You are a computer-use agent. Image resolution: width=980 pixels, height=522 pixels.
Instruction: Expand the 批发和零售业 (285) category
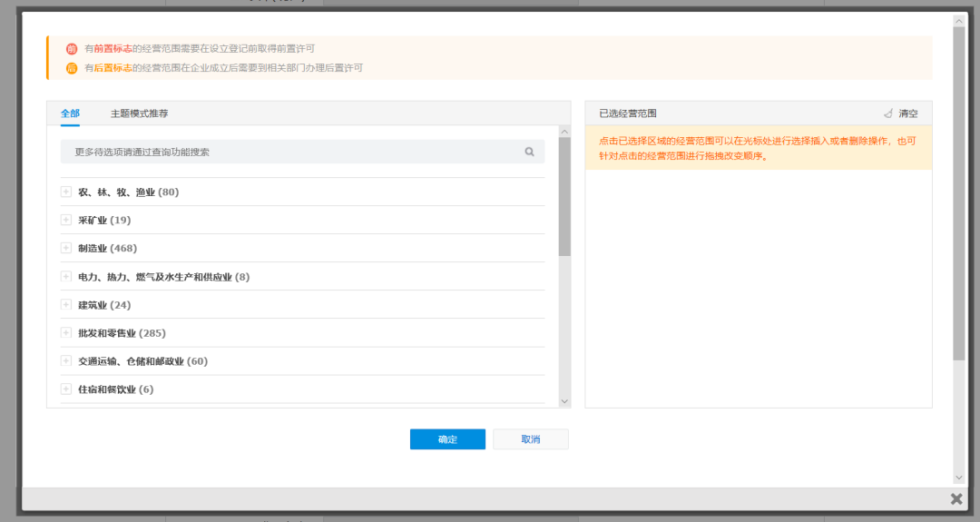65,332
